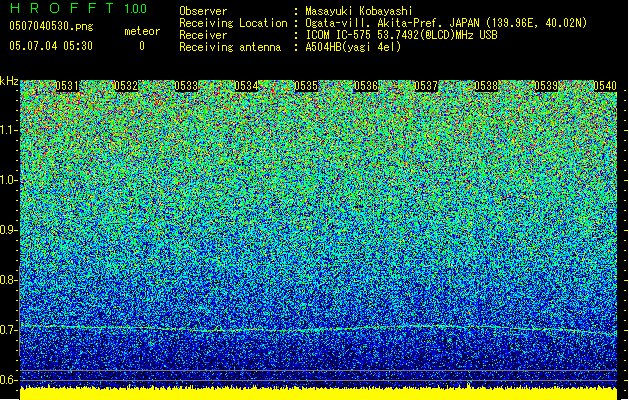Click the 0536 time marker

366,86
